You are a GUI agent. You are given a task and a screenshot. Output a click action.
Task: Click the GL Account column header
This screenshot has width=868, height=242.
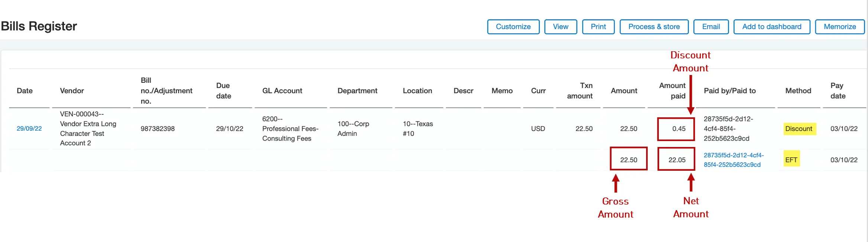point(282,91)
